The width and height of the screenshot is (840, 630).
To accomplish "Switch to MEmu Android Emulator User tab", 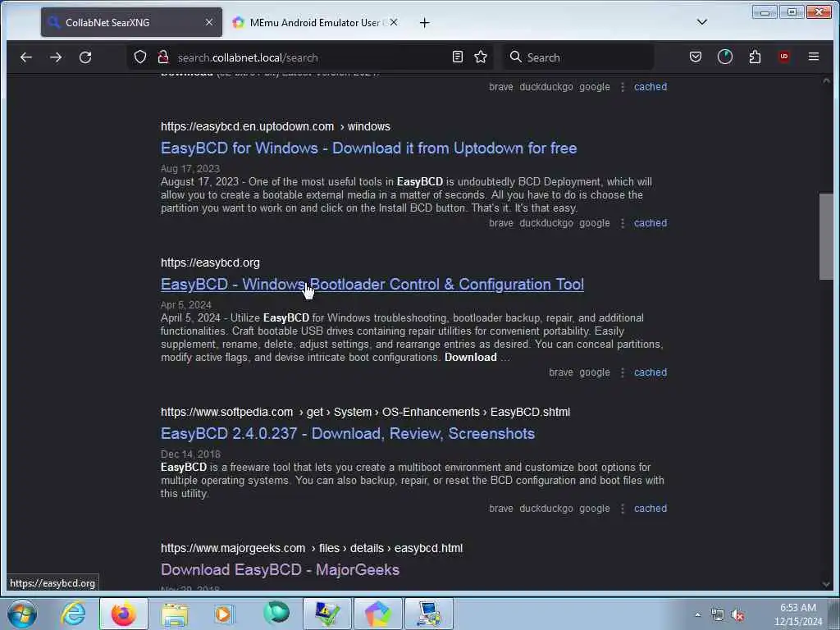I will click(313, 22).
